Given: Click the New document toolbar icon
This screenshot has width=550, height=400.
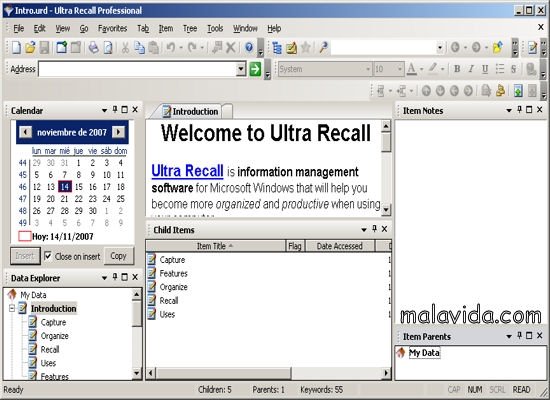Looking at the screenshot, I should tap(16, 47).
